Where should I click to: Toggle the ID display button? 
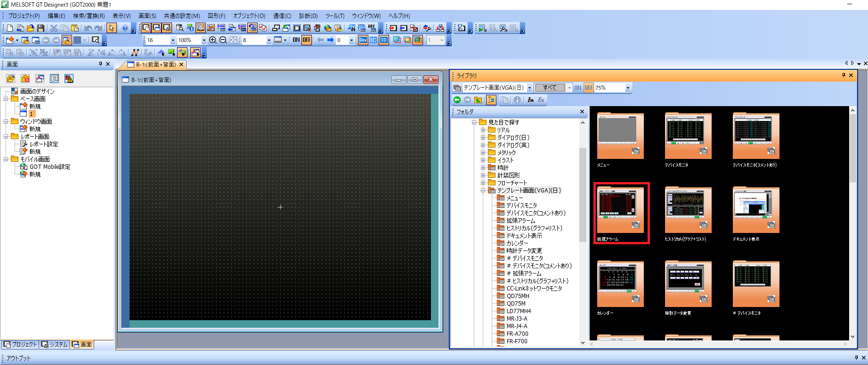384,40
